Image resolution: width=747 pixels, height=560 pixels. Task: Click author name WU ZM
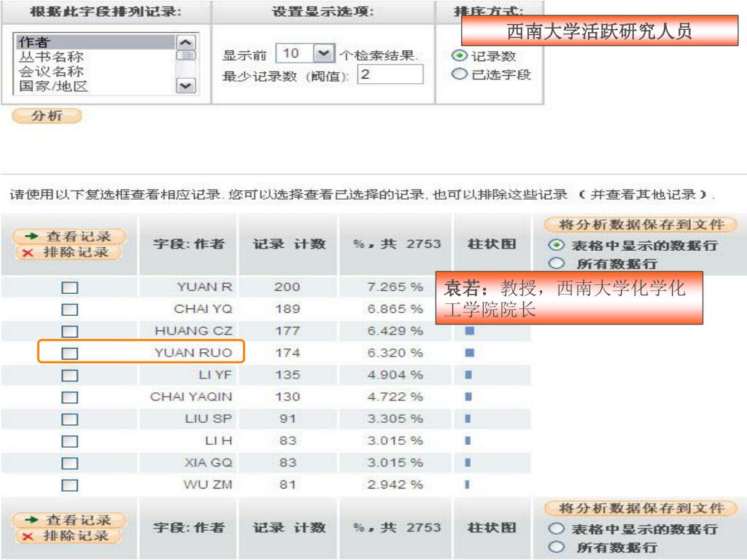tap(208, 484)
